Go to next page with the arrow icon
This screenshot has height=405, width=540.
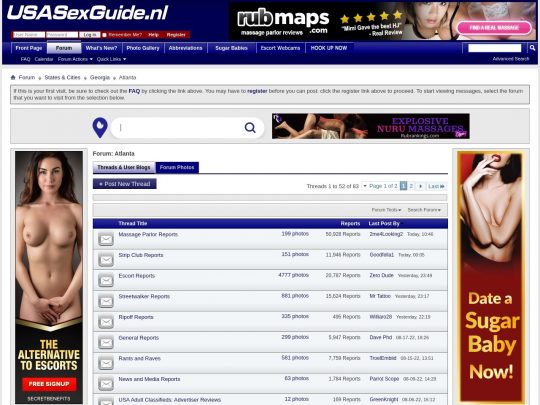tap(420, 186)
